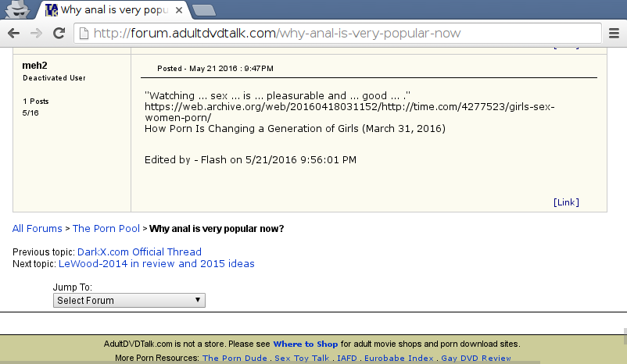
Task: Open The Porn Dude resource link
Action: pos(235,358)
